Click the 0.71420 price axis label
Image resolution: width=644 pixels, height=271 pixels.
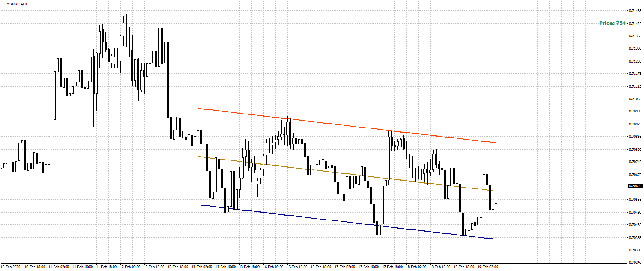pos(635,23)
